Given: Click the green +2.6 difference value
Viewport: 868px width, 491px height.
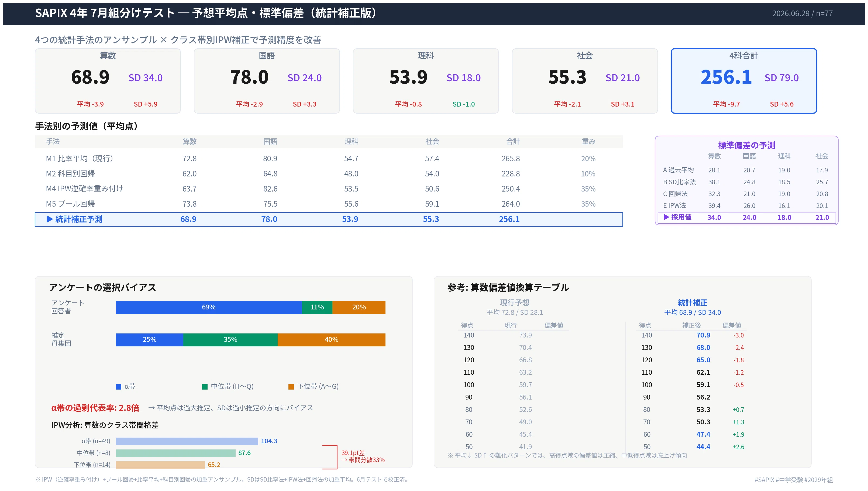Looking at the screenshot, I should [x=738, y=447].
